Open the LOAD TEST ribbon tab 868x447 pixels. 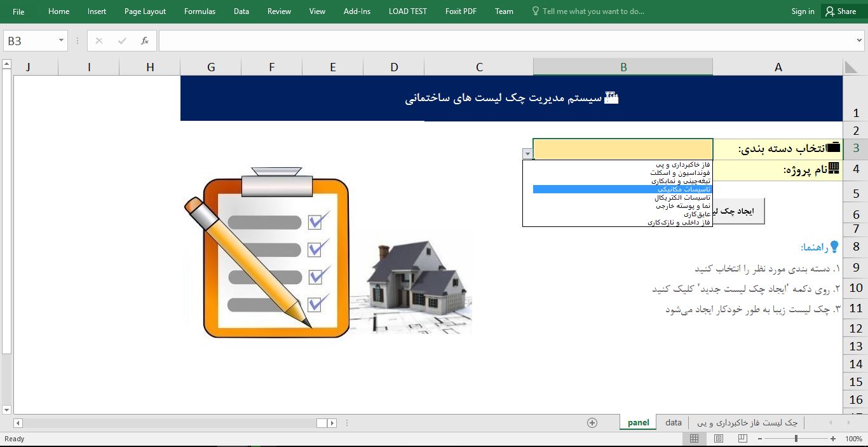[x=407, y=11]
